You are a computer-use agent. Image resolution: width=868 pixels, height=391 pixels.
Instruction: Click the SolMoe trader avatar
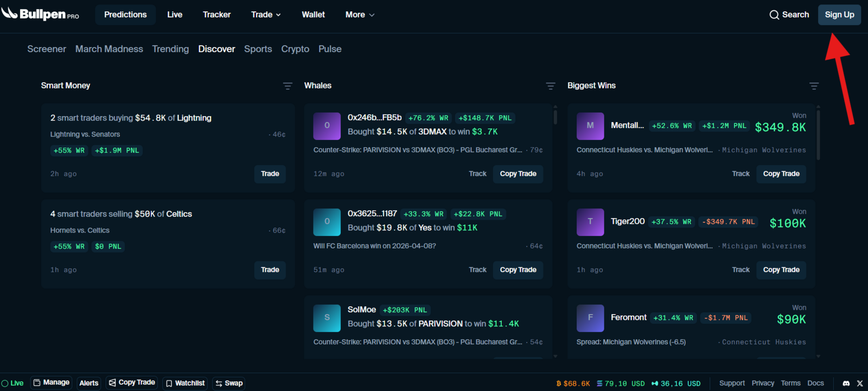pyautogui.click(x=327, y=318)
